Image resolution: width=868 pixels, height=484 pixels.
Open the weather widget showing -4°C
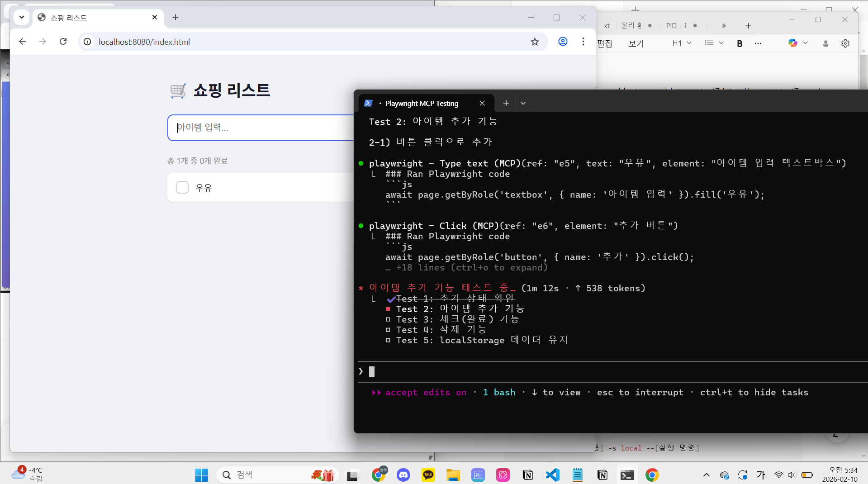pos(27,475)
